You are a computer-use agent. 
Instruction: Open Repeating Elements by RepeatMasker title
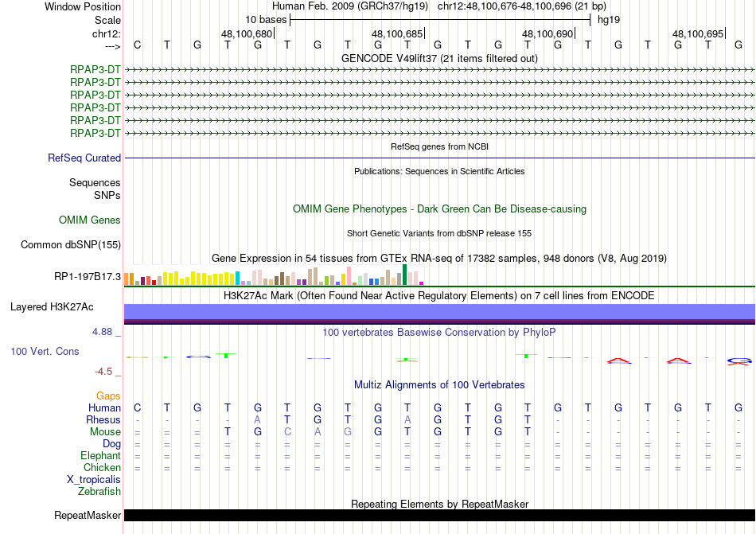click(x=439, y=504)
